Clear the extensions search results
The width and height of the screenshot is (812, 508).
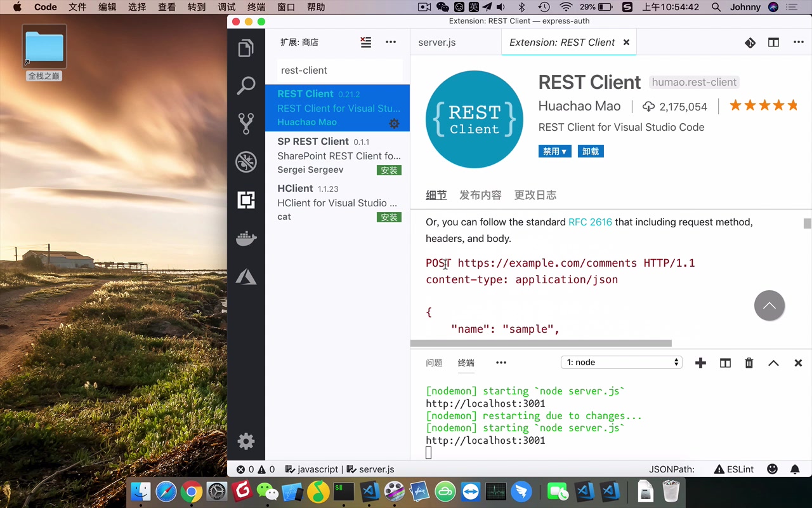pos(366,42)
